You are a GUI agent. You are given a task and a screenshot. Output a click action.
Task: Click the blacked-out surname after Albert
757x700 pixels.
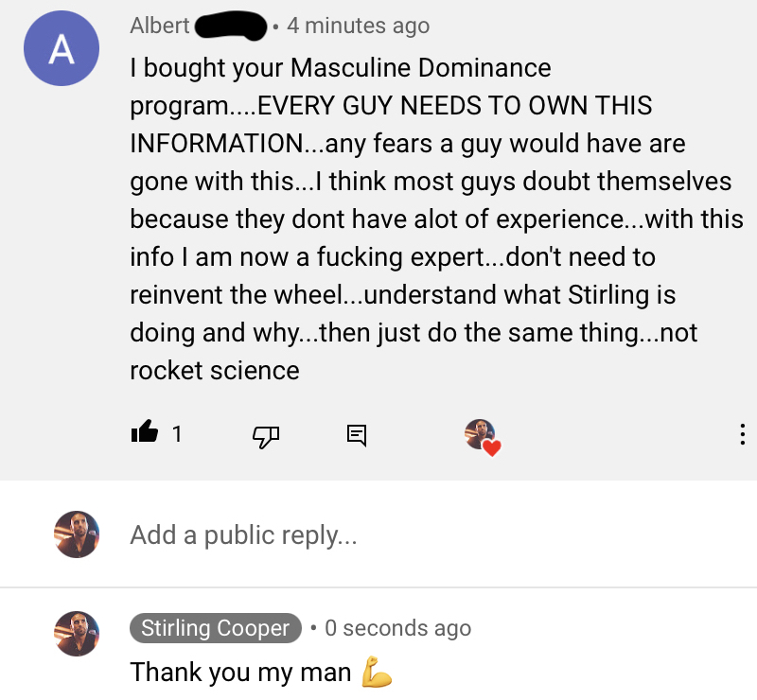pos(230,26)
